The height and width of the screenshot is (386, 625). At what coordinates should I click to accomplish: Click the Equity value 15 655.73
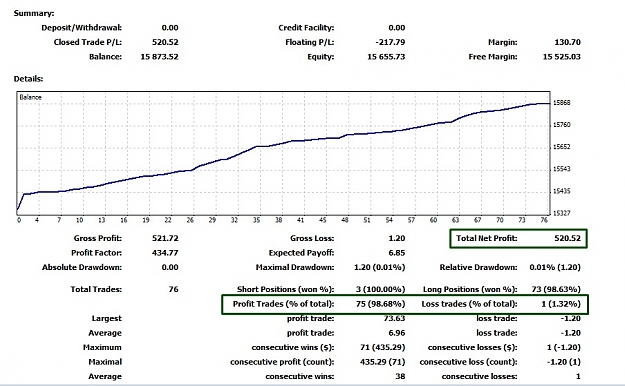386,57
